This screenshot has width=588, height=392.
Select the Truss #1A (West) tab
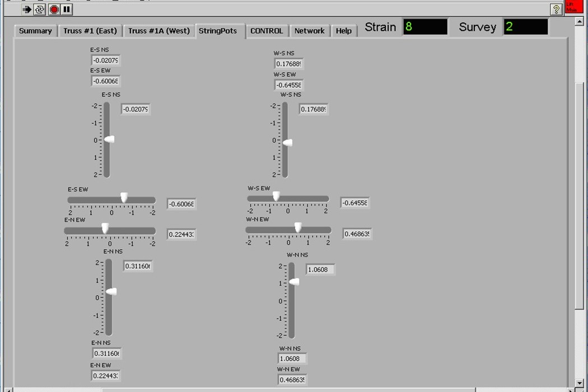(x=158, y=31)
